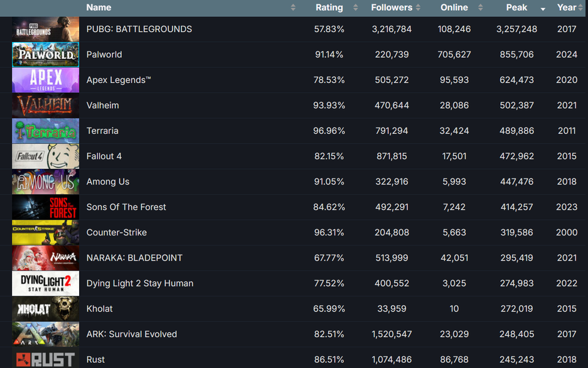Screen dimensions: 588x368
Task: Sort the table by Name column
Action: (99, 8)
